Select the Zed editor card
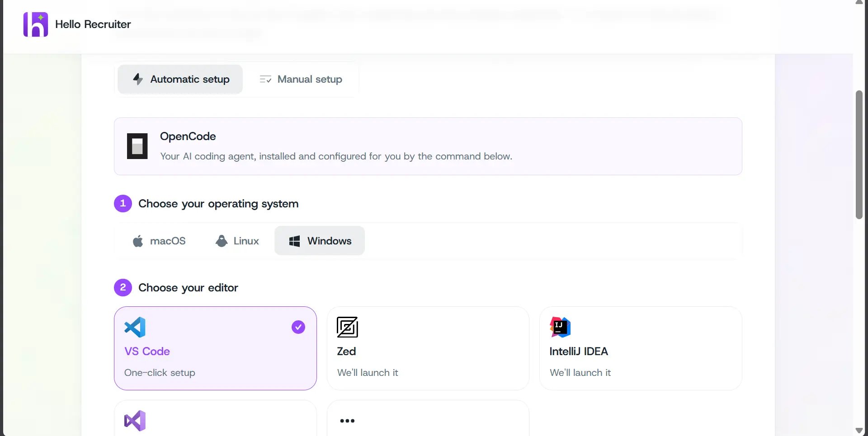 tap(428, 348)
